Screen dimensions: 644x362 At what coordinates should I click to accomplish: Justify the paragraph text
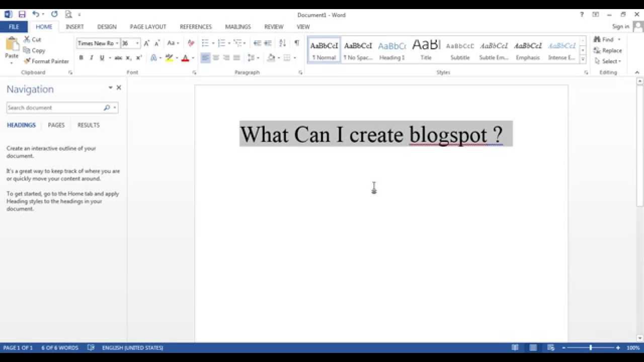(237, 58)
